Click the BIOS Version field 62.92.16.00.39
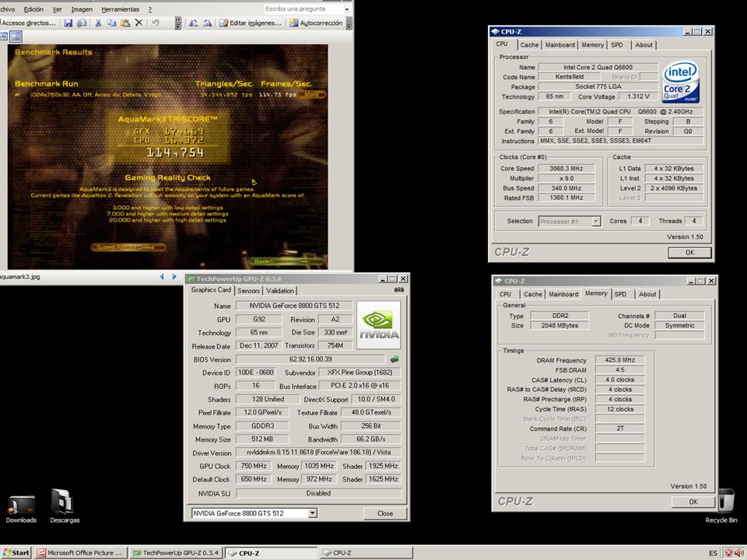747x560 pixels. click(x=310, y=359)
